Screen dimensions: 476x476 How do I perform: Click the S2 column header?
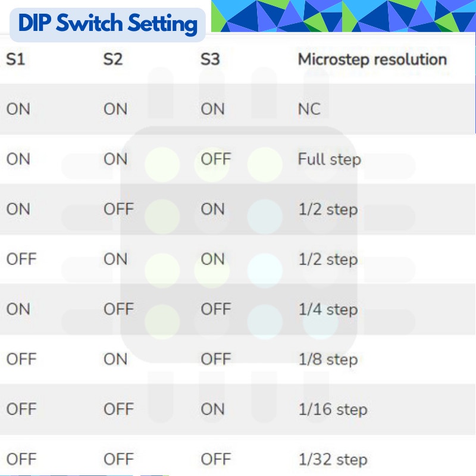point(112,59)
